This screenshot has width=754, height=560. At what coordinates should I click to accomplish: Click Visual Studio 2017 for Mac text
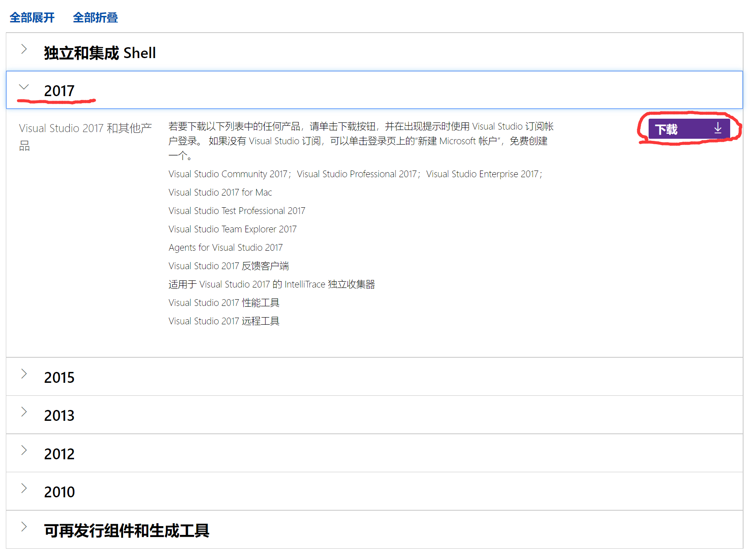[220, 192]
